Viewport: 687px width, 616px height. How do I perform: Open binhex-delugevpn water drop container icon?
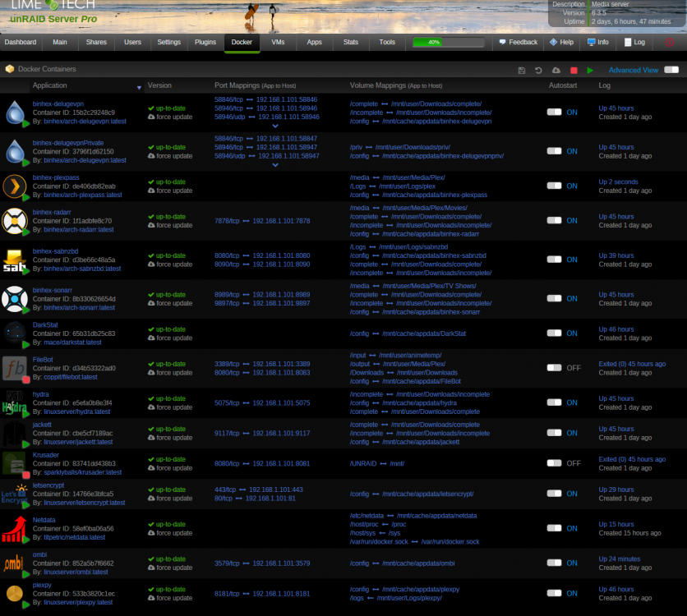click(x=16, y=113)
